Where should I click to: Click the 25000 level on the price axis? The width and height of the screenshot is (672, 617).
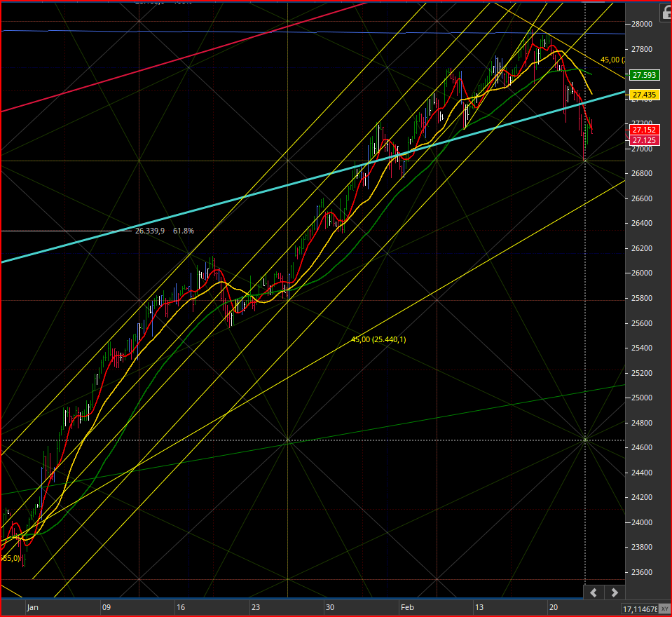[x=642, y=398]
